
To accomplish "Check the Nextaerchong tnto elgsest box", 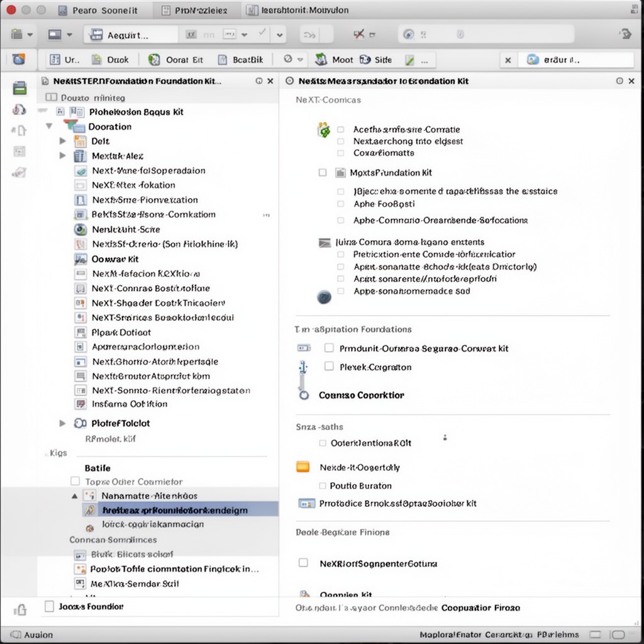I will click(340, 142).
